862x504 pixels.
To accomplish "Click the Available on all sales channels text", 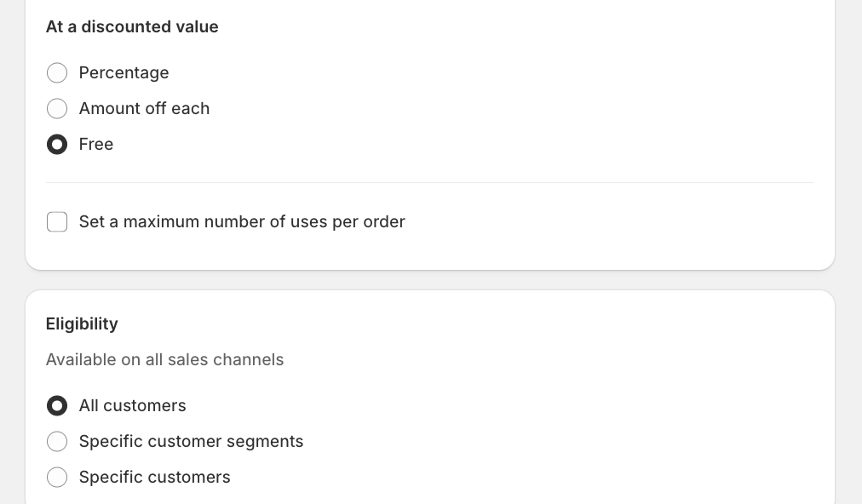I will [x=164, y=360].
